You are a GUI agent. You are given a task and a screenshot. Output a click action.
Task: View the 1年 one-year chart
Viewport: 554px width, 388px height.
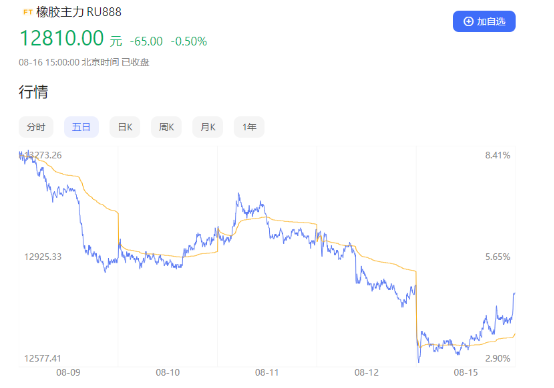click(249, 127)
